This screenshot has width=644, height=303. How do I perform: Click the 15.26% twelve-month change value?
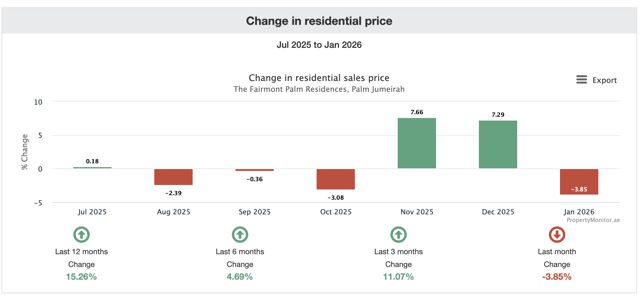click(81, 277)
